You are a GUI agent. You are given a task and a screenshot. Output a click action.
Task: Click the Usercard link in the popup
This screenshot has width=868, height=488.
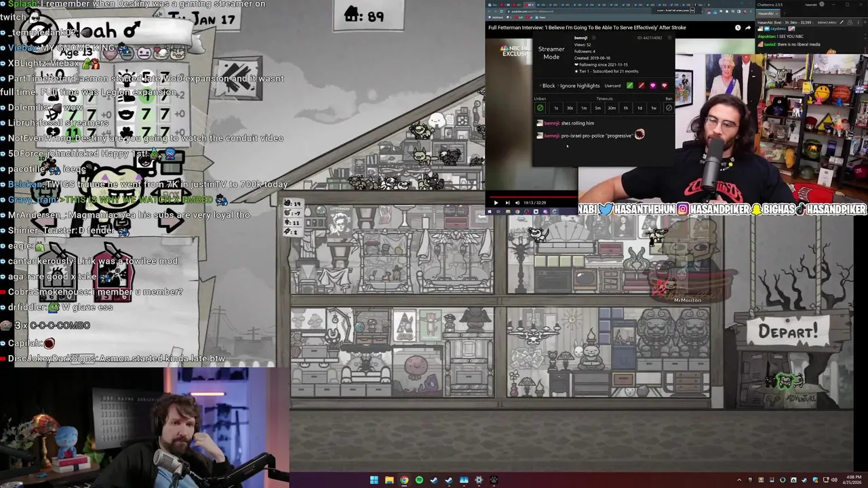coord(612,86)
